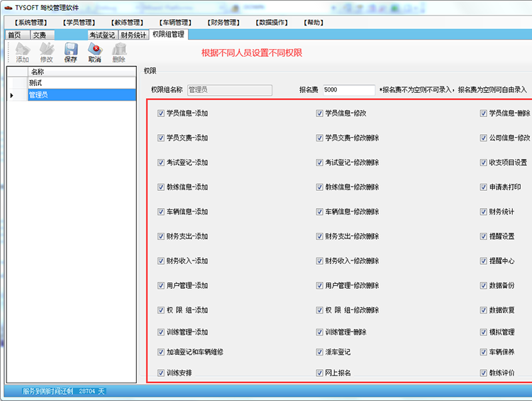Uncheck the 学员信息-添加 checkbox

[x=161, y=114]
